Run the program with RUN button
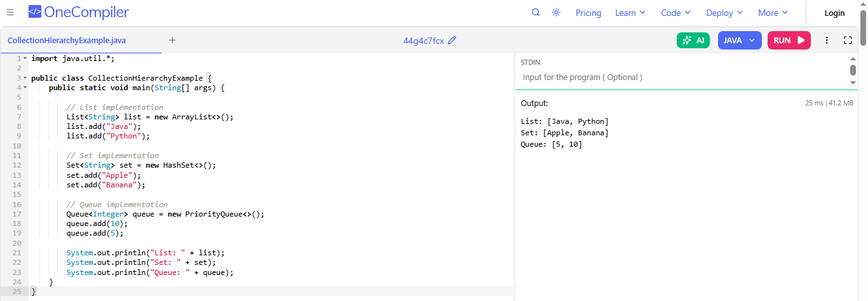 coord(789,40)
